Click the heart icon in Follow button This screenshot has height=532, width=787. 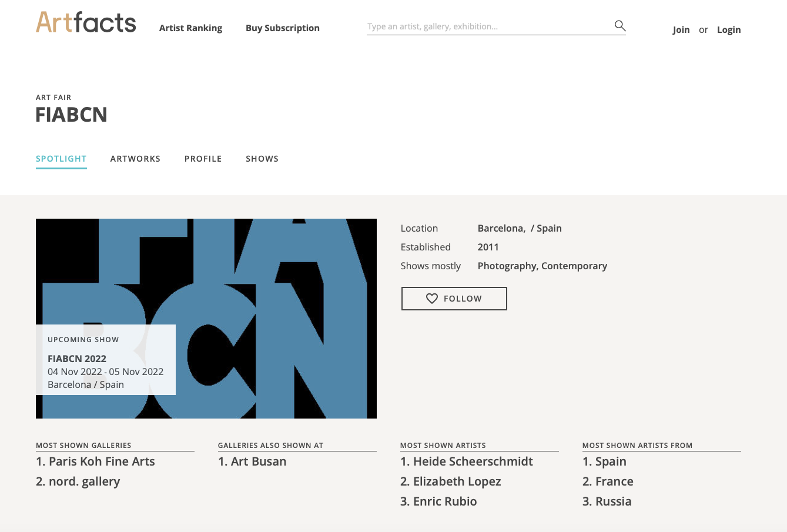tap(432, 299)
